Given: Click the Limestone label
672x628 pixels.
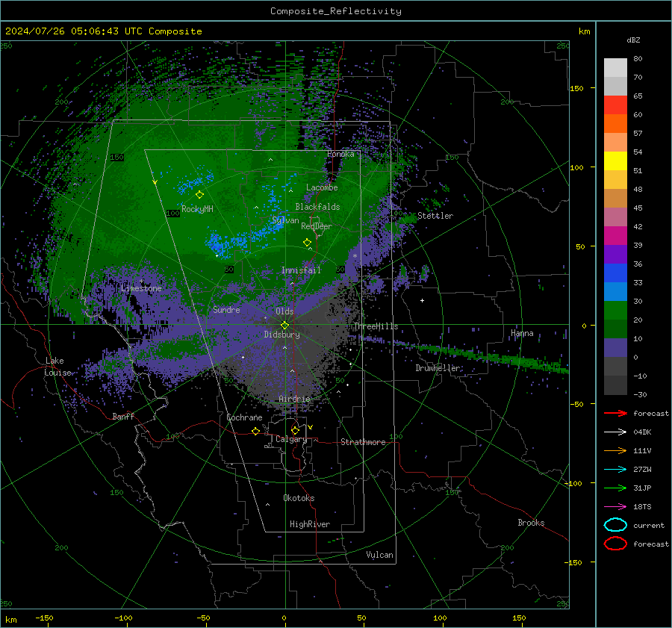Looking at the screenshot, I should pyautogui.click(x=141, y=288).
